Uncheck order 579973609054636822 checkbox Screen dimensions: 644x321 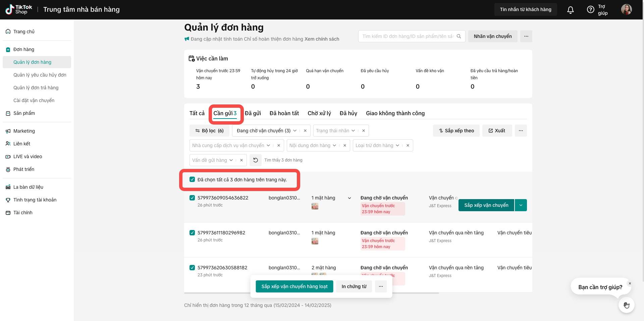point(192,198)
